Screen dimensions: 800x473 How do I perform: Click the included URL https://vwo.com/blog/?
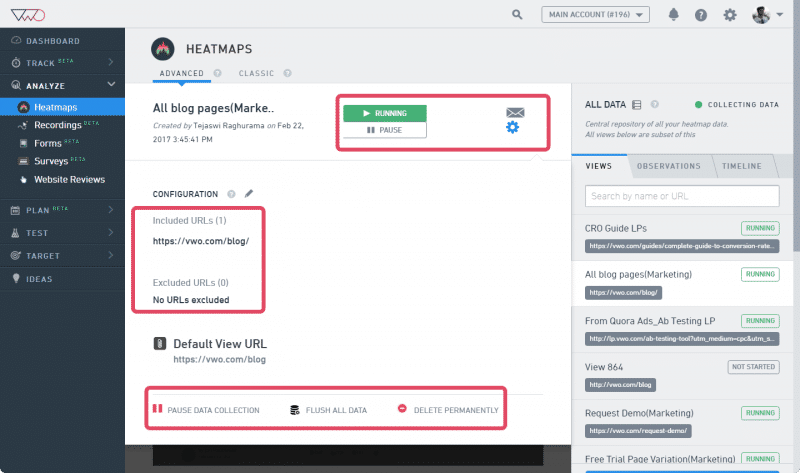[201, 241]
